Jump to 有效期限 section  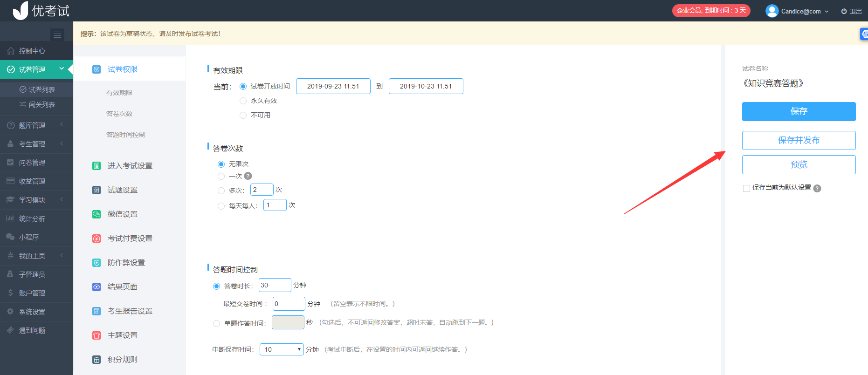pos(119,93)
